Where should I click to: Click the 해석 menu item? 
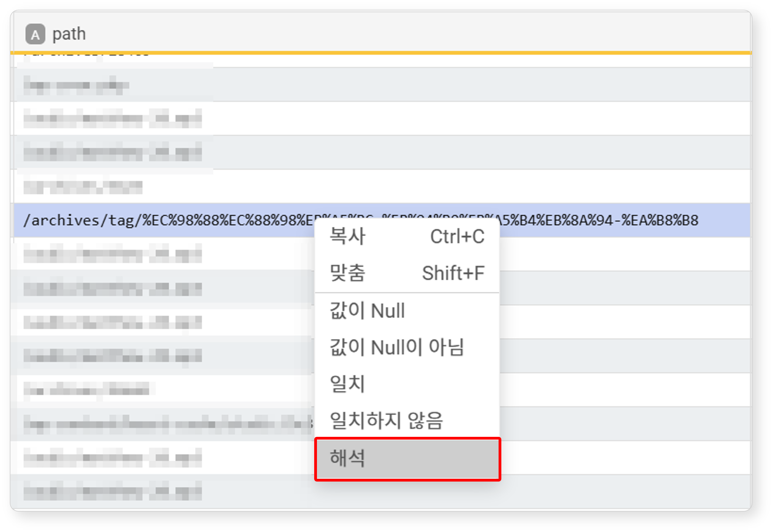tap(407, 459)
